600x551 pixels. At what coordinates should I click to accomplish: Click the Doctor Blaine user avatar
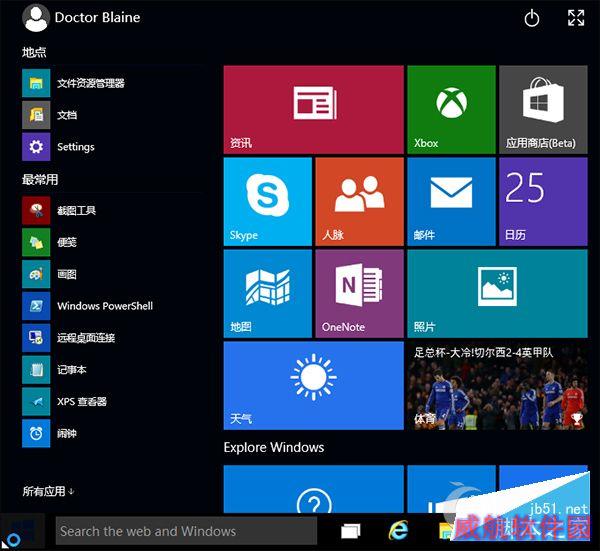click(36, 18)
